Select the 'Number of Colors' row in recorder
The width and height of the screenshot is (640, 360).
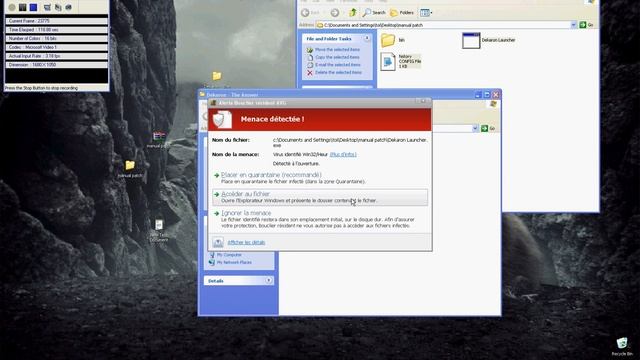tap(56, 38)
